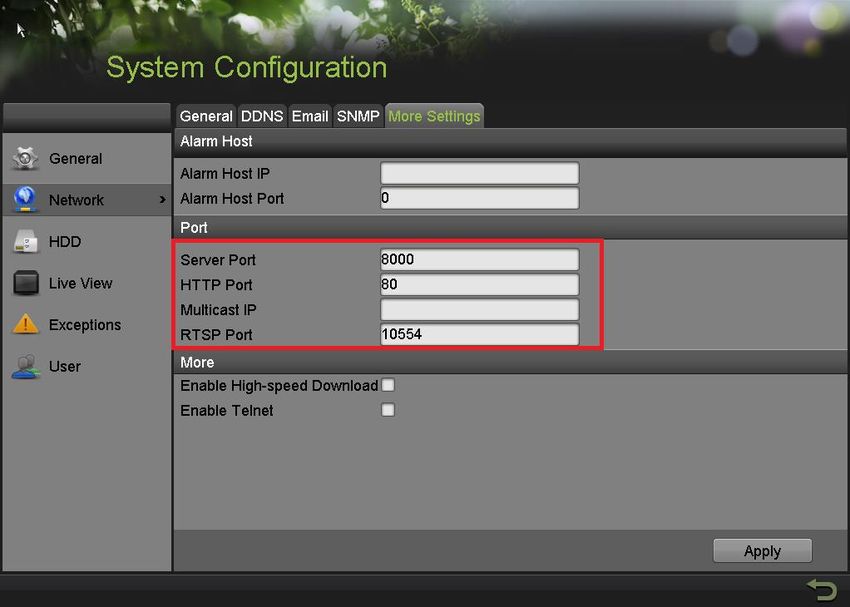Expand the Network submenu arrow
This screenshot has width=850, height=607.
click(162, 200)
